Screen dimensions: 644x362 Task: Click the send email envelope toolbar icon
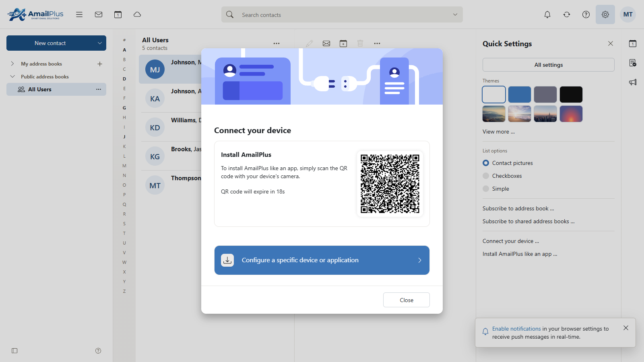[326, 43]
